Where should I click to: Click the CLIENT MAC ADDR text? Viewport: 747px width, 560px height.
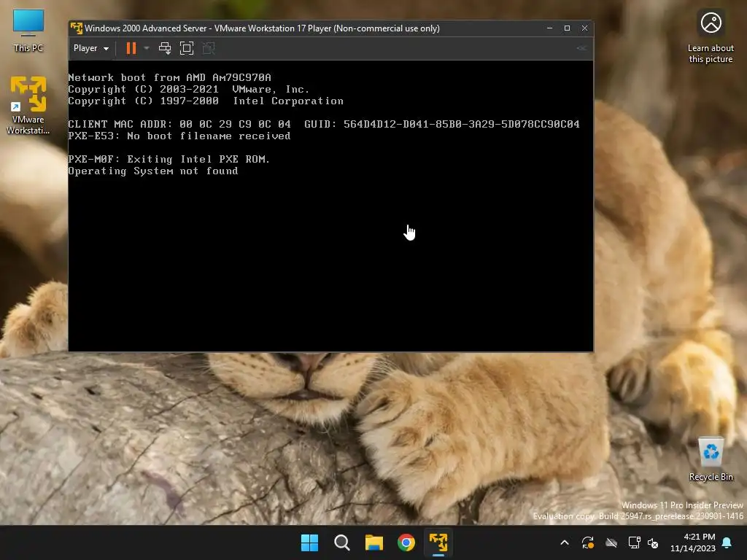pyautogui.click(x=120, y=124)
